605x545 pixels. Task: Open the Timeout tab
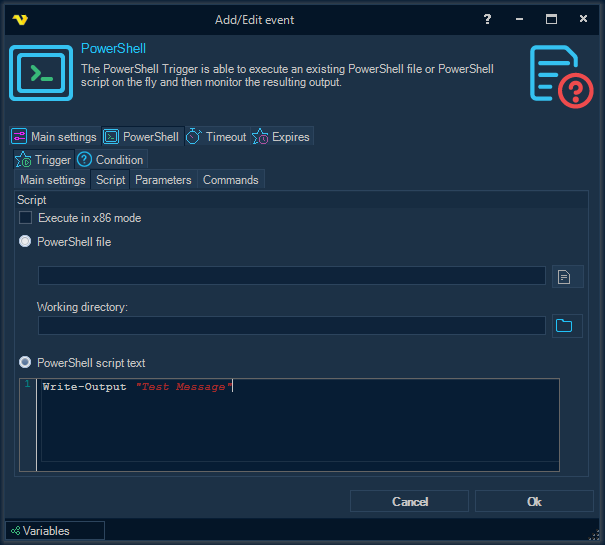click(216, 137)
